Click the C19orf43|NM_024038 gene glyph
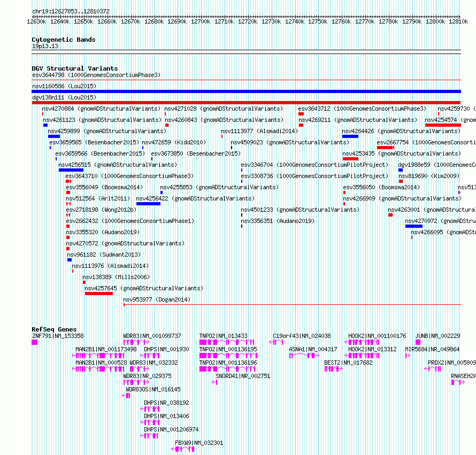Image resolution: width=476 pixels, height=455 pixels. click(x=277, y=342)
